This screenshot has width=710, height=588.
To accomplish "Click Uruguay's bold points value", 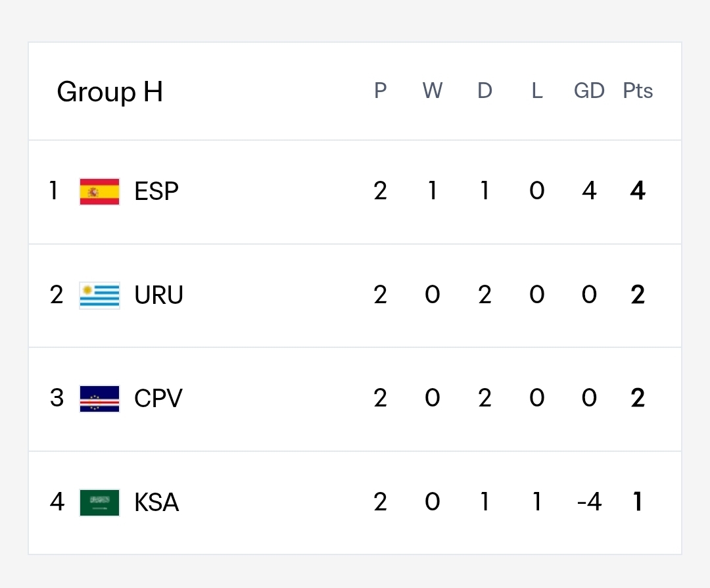I will click(x=638, y=295).
